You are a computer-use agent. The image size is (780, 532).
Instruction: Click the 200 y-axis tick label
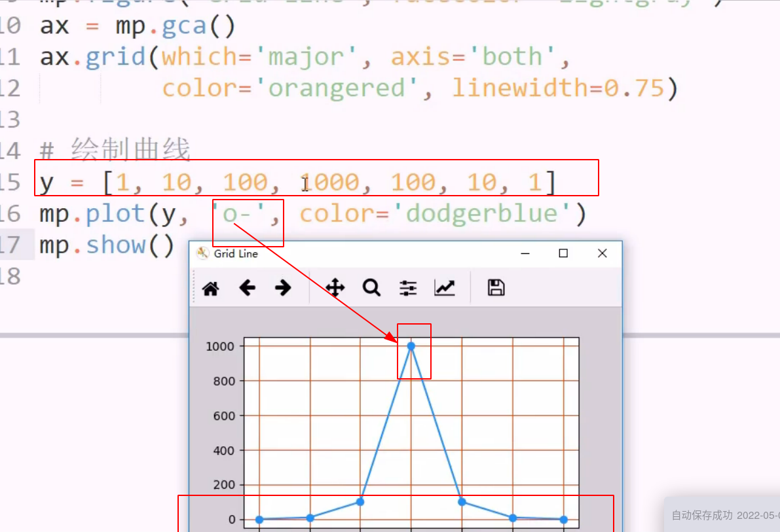click(224, 485)
